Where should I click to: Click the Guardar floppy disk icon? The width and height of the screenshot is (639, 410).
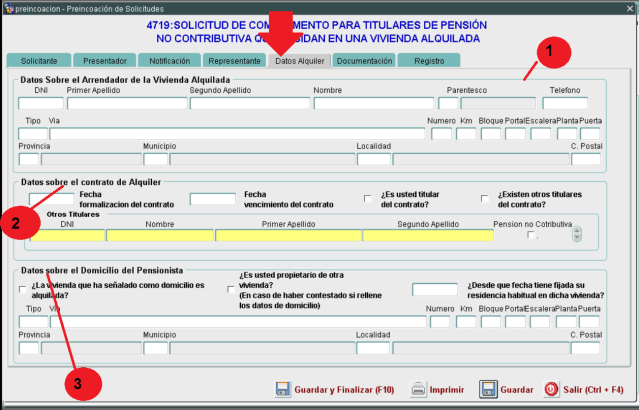pyautogui.click(x=488, y=389)
